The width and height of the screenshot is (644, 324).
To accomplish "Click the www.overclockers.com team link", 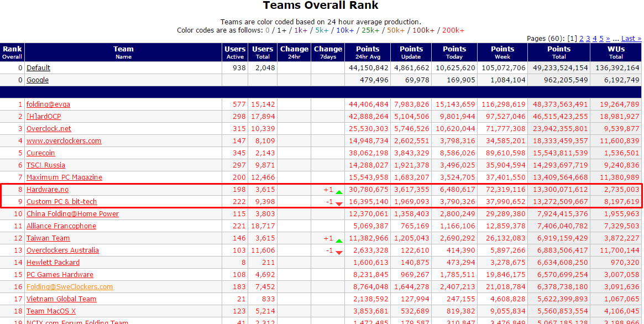I will (x=64, y=141).
